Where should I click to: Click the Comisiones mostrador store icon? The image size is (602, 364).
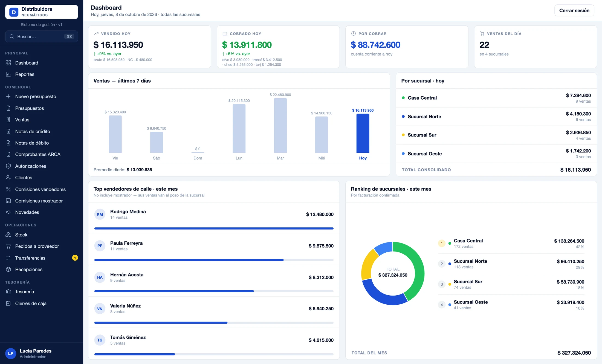pyautogui.click(x=8, y=201)
